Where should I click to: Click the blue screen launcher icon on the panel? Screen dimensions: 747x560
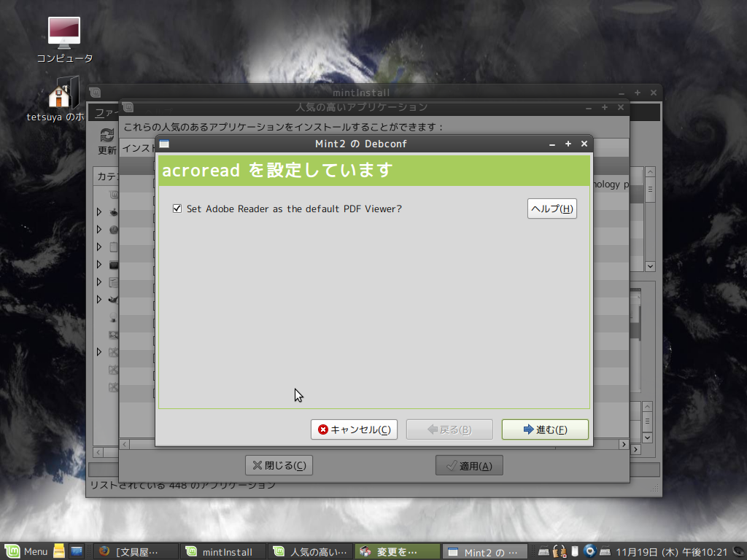click(x=76, y=551)
